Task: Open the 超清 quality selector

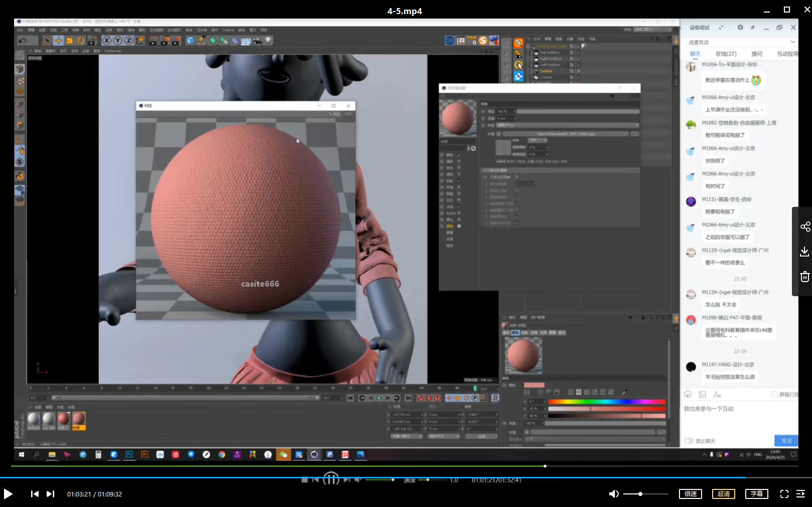Action: 723,494
